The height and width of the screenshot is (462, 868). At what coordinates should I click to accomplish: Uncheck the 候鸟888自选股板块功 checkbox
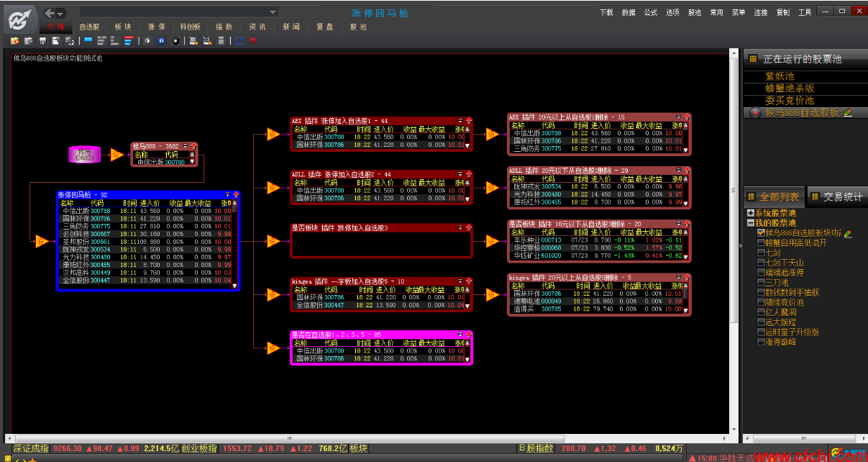(761, 233)
